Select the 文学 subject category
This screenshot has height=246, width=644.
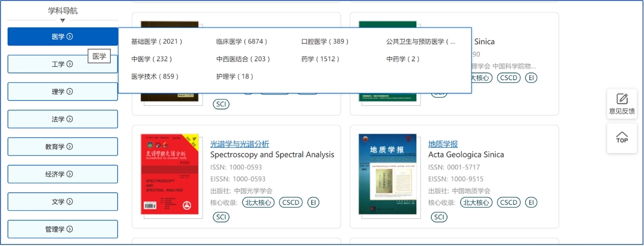[62, 202]
